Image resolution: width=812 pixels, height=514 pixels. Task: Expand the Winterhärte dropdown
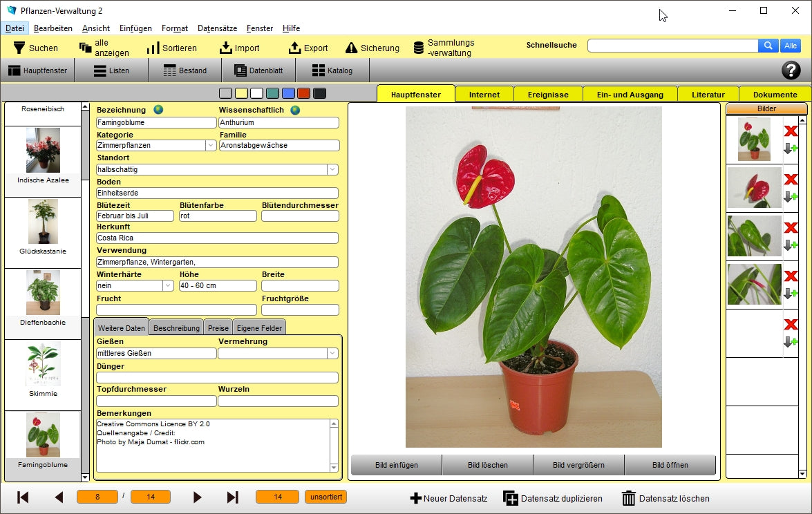pos(168,286)
